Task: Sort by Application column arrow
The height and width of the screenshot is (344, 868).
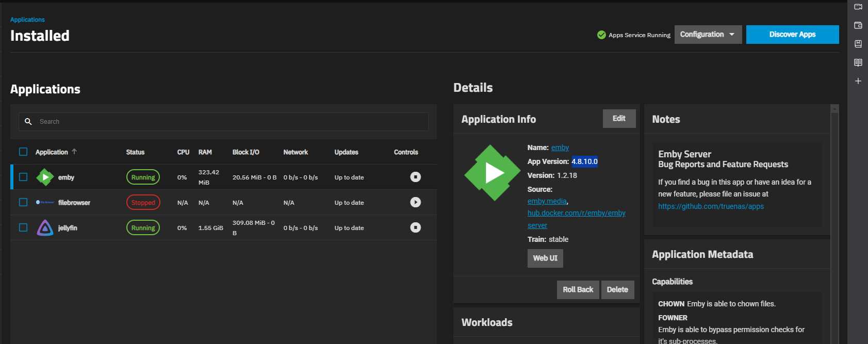Action: click(x=74, y=152)
